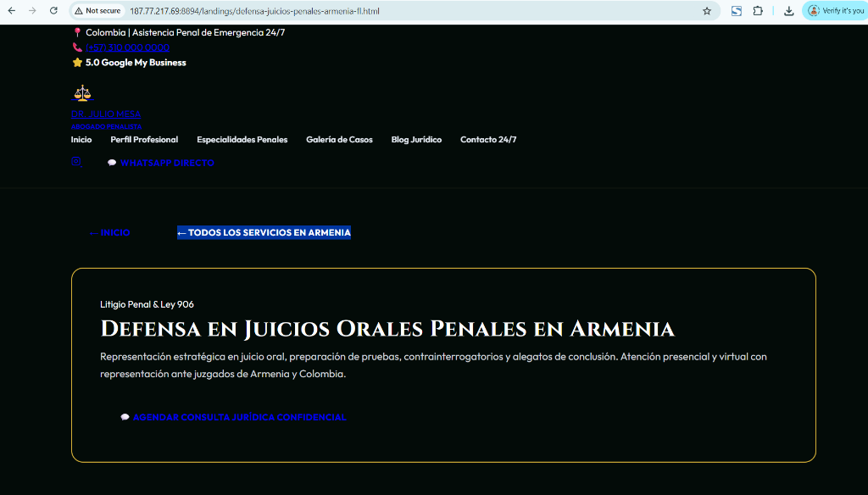This screenshot has width=868, height=495.
Task: Click the gold star rating icon
Action: click(77, 63)
